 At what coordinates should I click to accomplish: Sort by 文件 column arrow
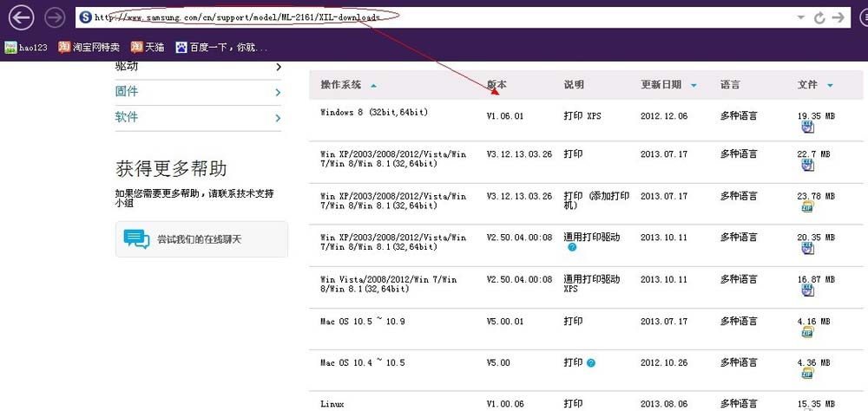click(830, 86)
